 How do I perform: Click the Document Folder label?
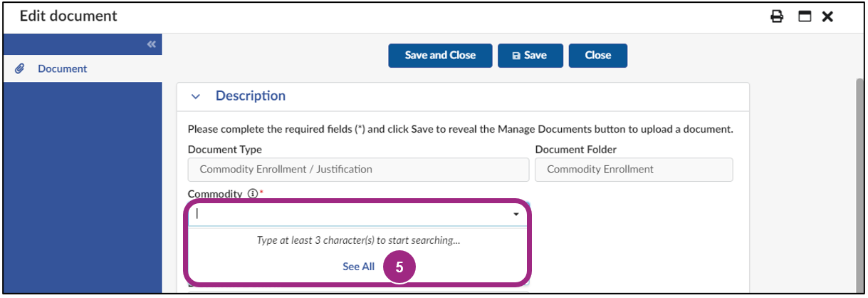click(x=576, y=150)
